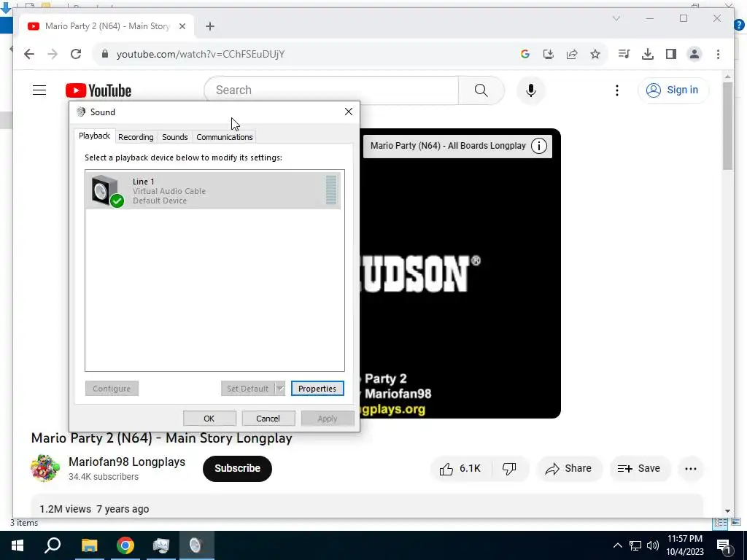Dislike the video
Viewport: 747px width, 560px height.
509,469
